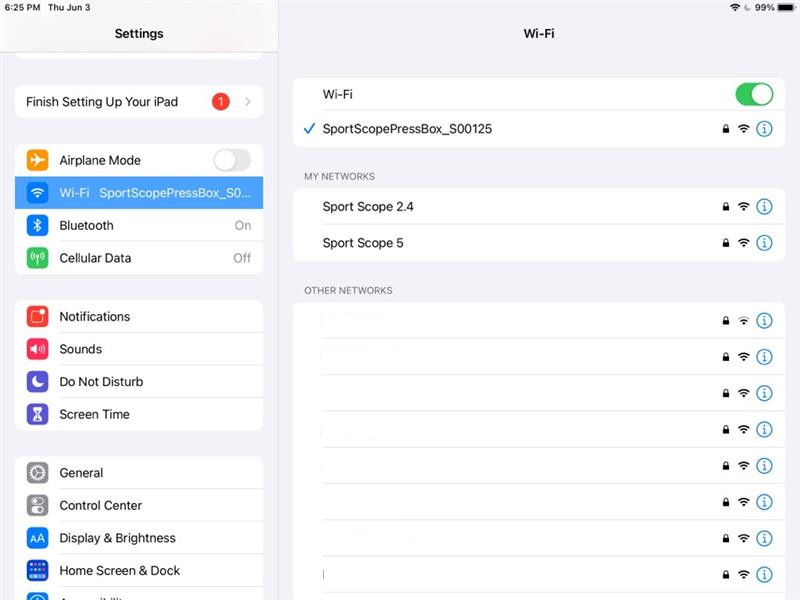
Task: Join the Sport Scope 5 network
Action: point(539,243)
